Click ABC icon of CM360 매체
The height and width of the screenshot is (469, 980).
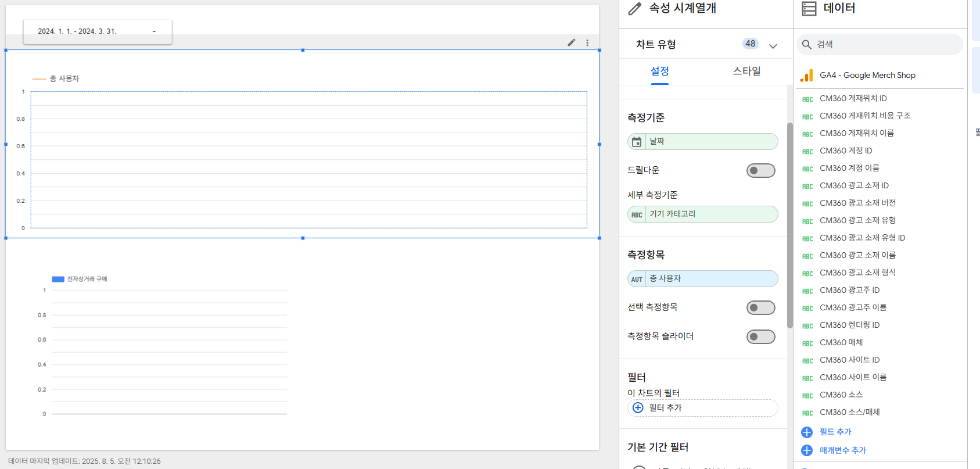click(x=807, y=343)
